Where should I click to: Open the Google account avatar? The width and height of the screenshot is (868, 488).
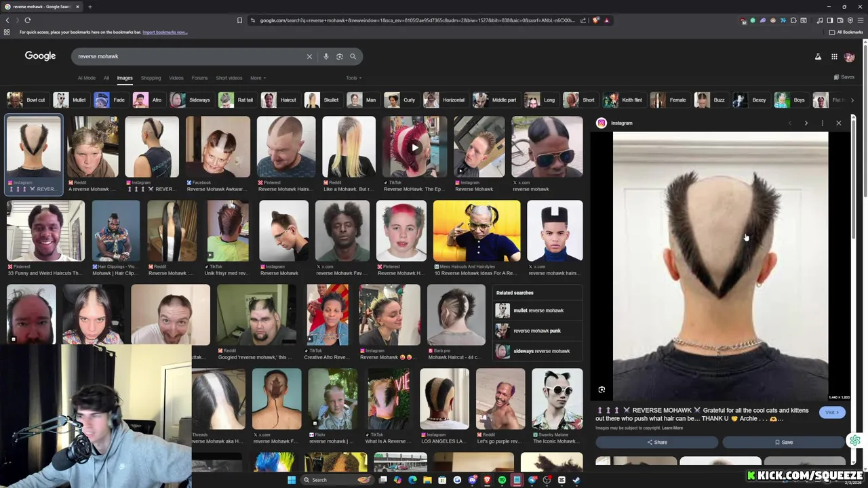849,56
